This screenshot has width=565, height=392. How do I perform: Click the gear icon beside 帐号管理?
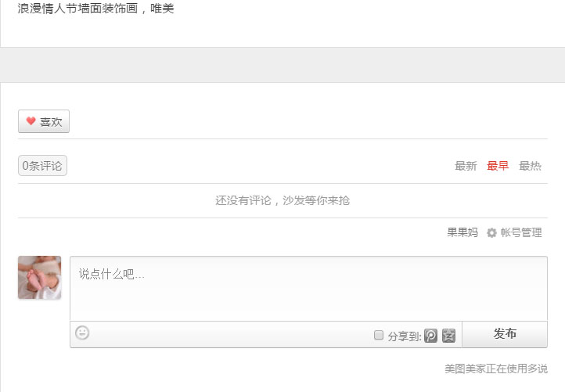(x=491, y=232)
